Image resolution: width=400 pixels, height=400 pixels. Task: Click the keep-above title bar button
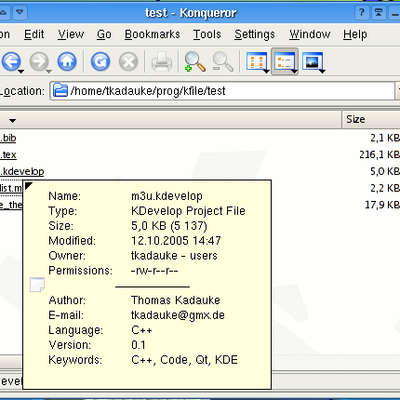(x=378, y=13)
